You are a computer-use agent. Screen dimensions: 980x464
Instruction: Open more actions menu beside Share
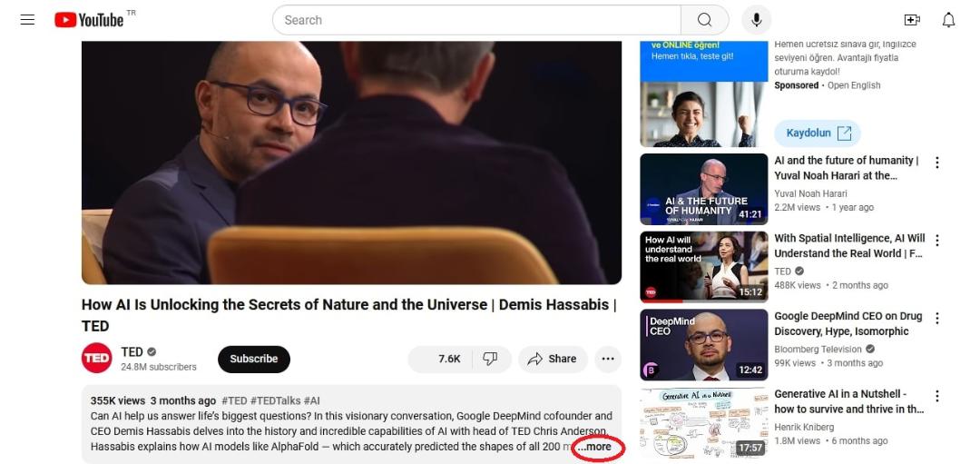click(x=607, y=359)
